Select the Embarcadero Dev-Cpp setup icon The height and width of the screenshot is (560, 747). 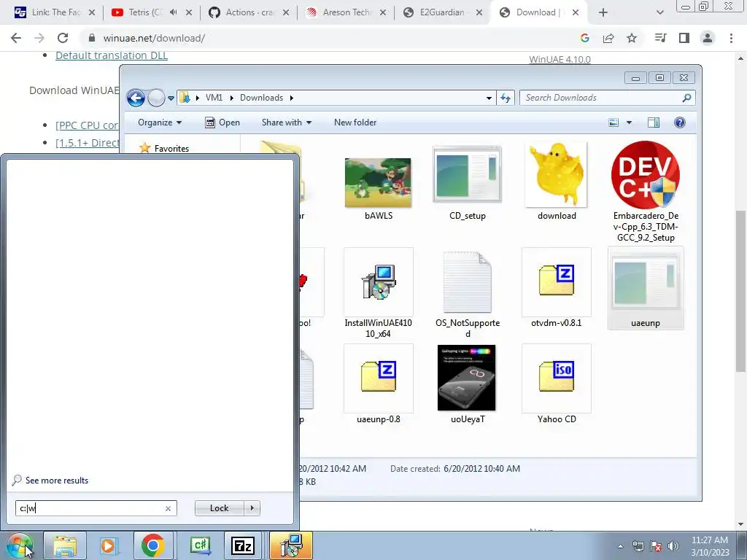(646, 175)
